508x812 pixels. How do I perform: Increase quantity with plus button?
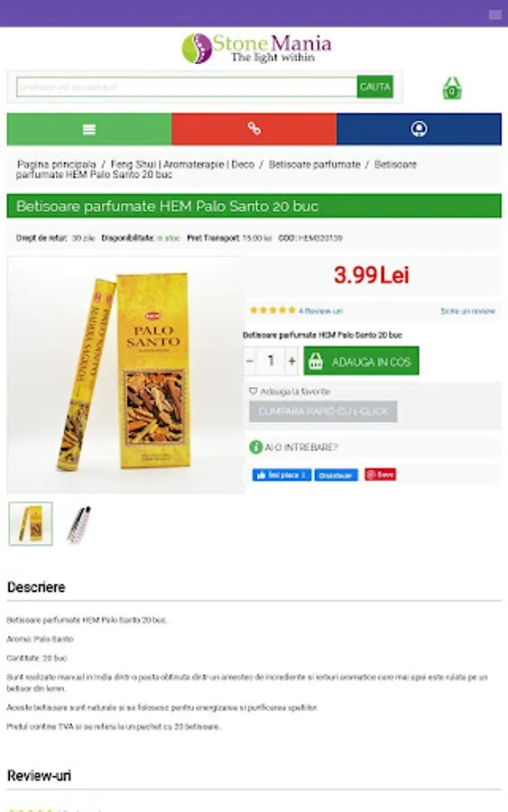pos(291,361)
